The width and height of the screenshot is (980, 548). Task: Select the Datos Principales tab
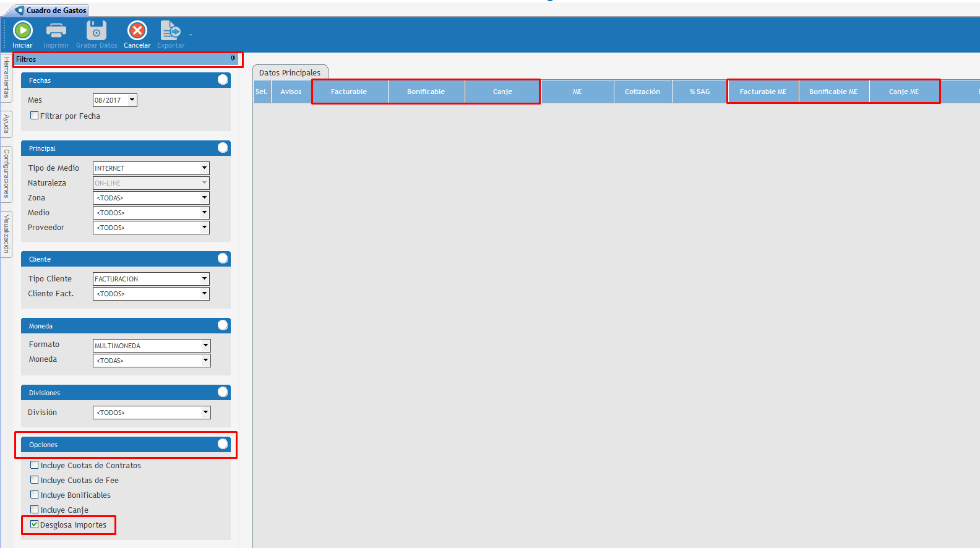[290, 73]
